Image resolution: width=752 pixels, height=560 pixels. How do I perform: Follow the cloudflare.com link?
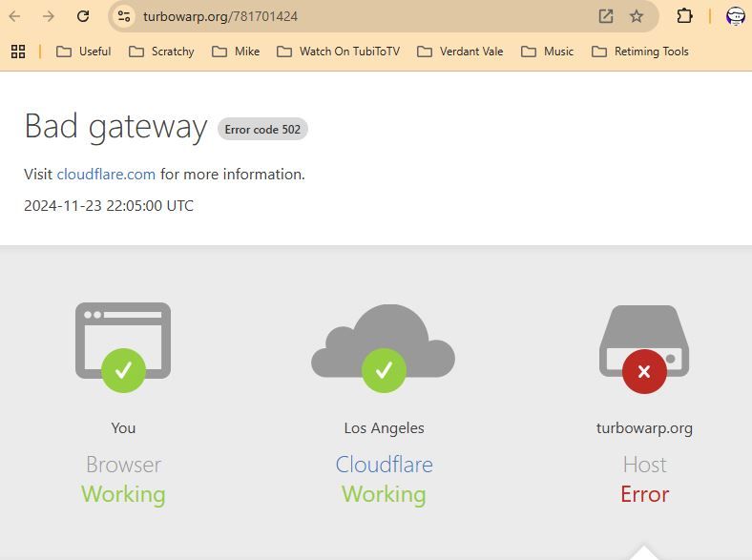(x=106, y=174)
